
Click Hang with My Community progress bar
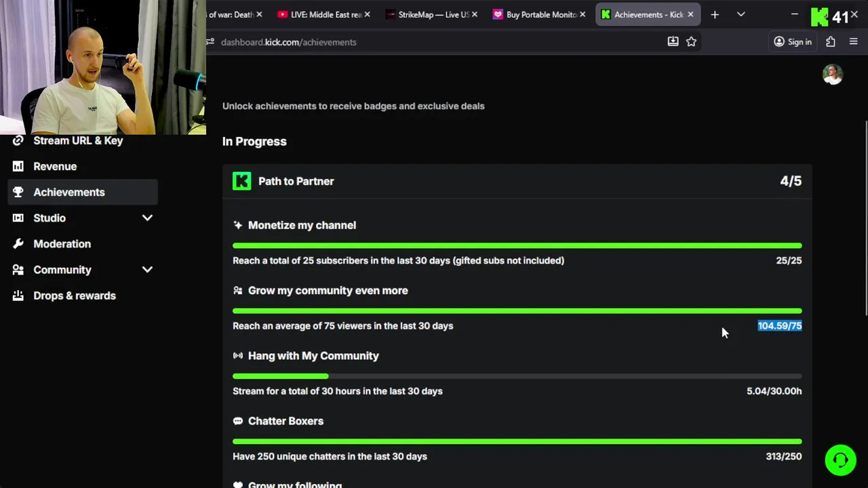[x=517, y=376]
